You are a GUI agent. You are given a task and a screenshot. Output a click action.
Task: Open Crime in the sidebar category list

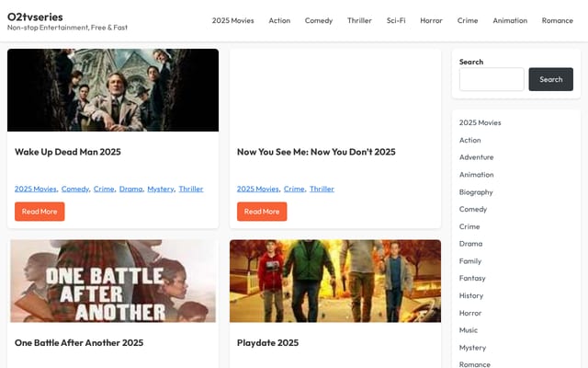[469, 226]
